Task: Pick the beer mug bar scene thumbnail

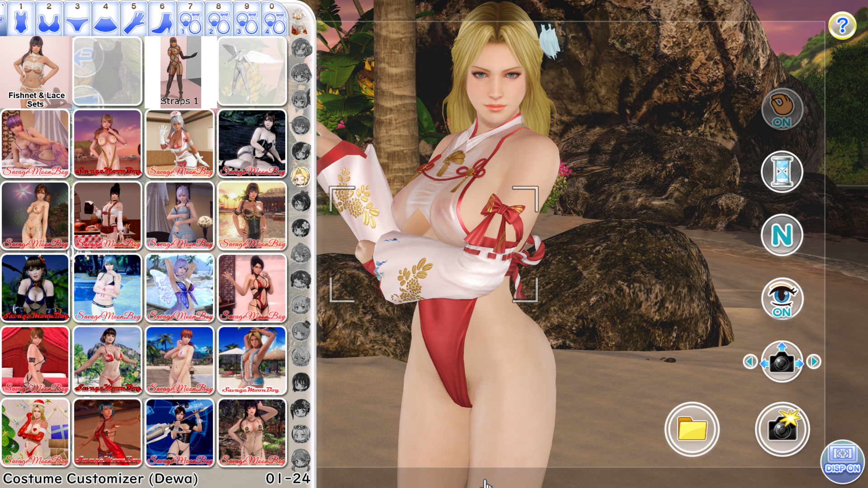Action: coord(108,216)
